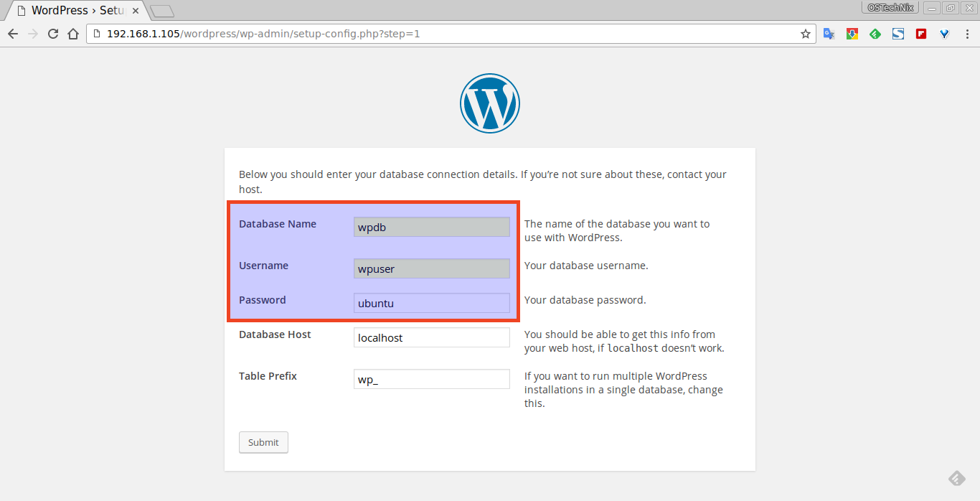Image resolution: width=980 pixels, height=501 pixels.
Task: Open the Chrome three-dot menu
Action: coord(967,34)
